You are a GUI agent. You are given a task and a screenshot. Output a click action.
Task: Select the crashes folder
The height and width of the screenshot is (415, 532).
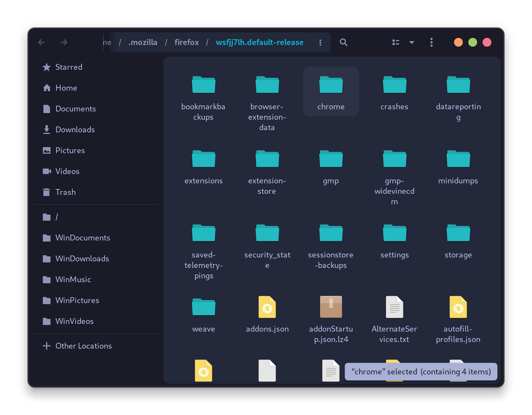pyautogui.click(x=394, y=85)
